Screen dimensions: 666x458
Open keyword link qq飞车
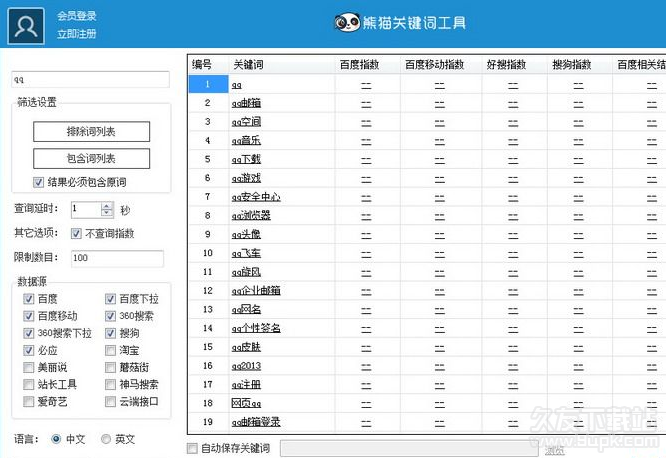click(x=246, y=253)
